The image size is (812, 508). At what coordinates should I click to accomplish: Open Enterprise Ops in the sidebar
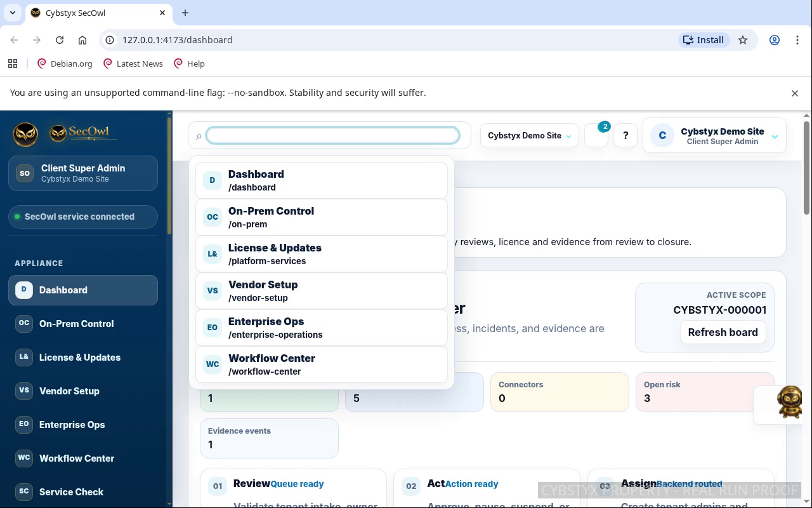click(83, 425)
